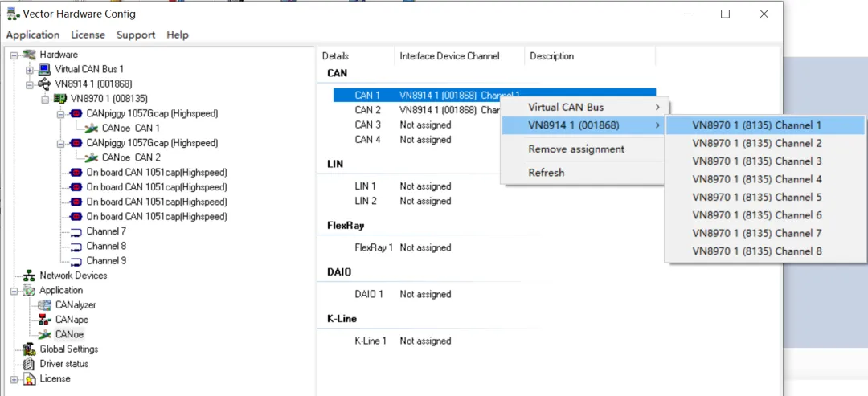868x396 pixels.
Task: Collapse the Application tree node
Action: 14,290
